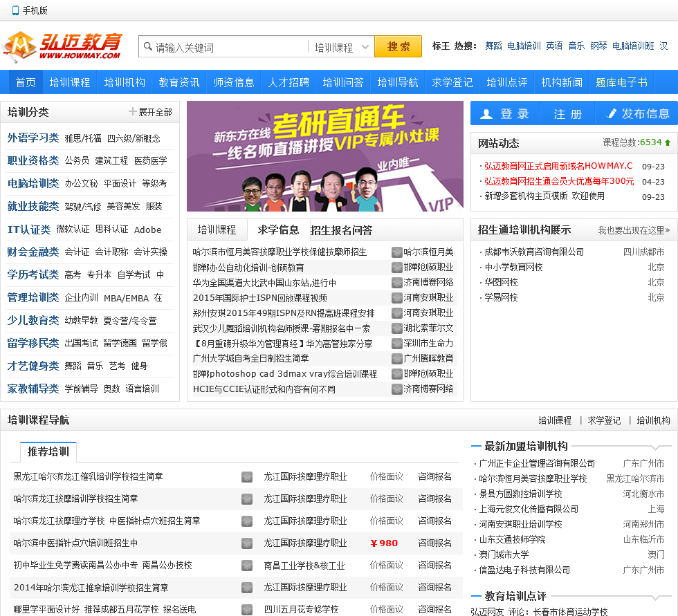
Task: Click the gray icon in the 初中毕业生免学费 row
Action: point(247,565)
